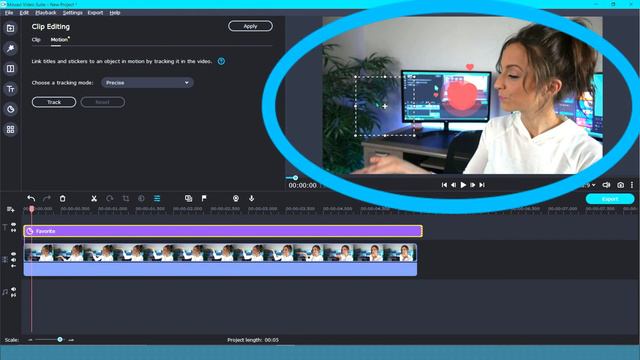The width and height of the screenshot is (640, 360).
Task: Open the Transitions panel in the sidebar
Action: click(x=11, y=69)
